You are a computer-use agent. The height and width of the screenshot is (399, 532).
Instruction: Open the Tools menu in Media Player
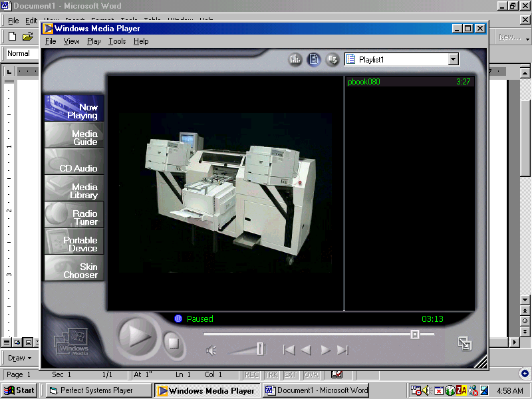tap(117, 41)
